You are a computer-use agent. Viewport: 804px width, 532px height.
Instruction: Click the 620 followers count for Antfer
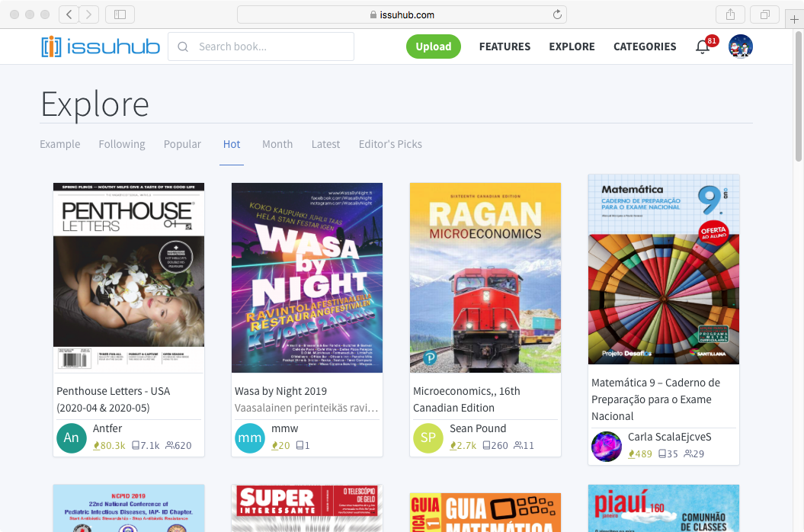click(x=178, y=445)
